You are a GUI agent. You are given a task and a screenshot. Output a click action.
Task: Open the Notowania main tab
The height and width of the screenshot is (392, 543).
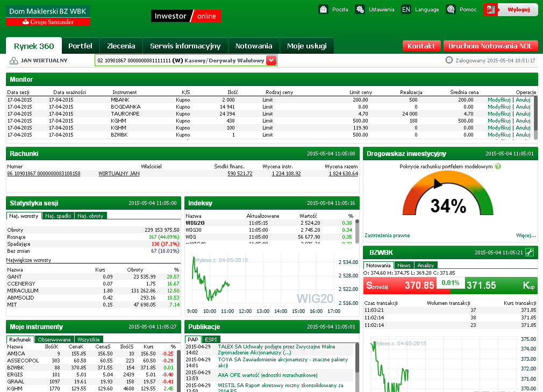point(254,46)
